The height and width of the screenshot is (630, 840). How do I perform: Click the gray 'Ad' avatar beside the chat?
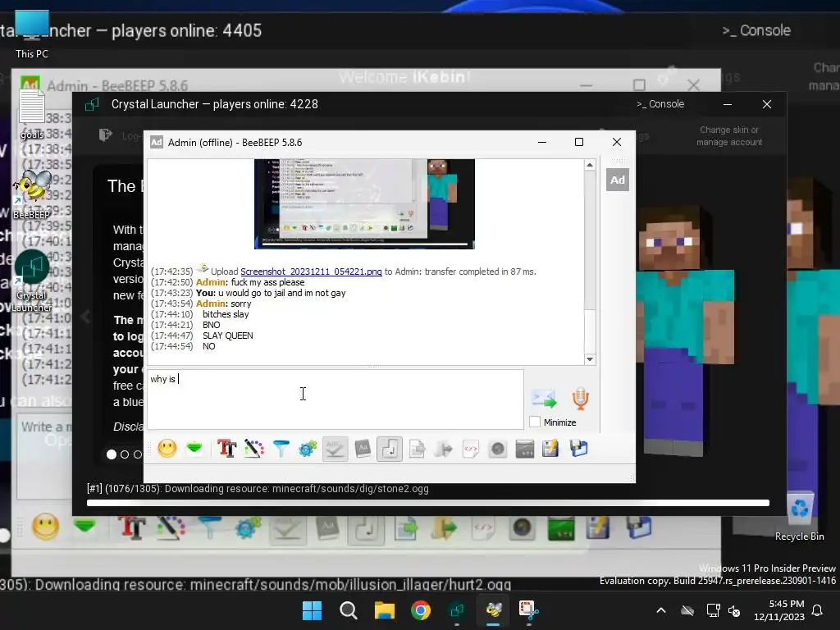618,180
